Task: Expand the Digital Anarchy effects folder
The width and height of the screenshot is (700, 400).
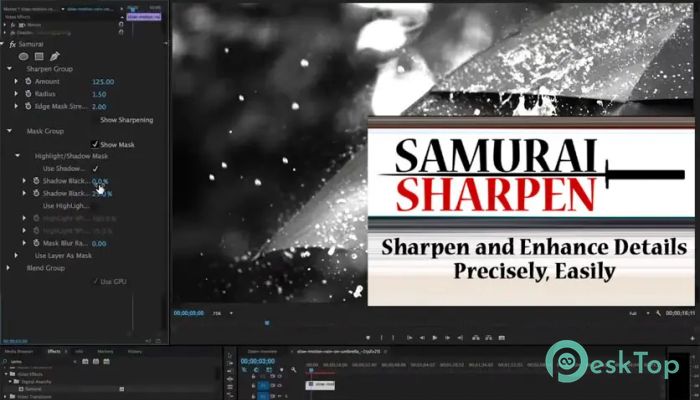Action: tap(10, 382)
